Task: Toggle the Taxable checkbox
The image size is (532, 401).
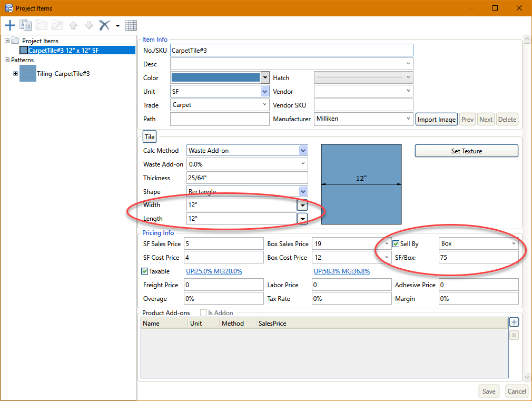Action: point(144,271)
